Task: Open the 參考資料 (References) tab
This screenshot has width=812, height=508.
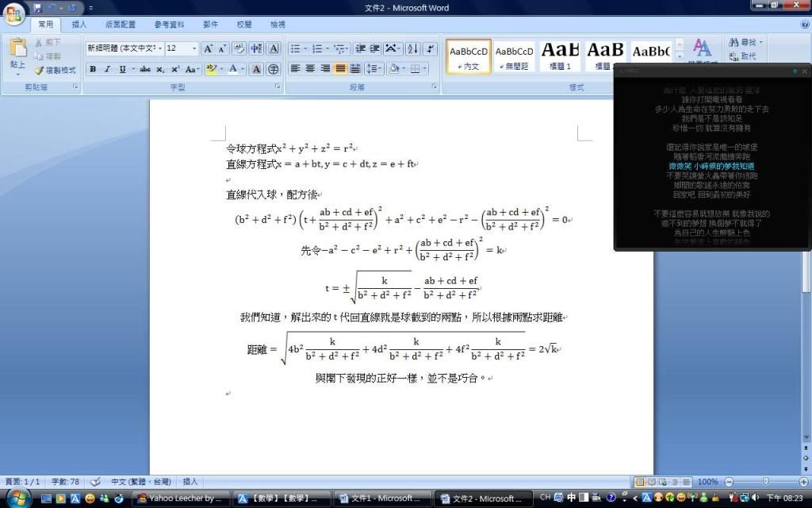Action: point(170,25)
